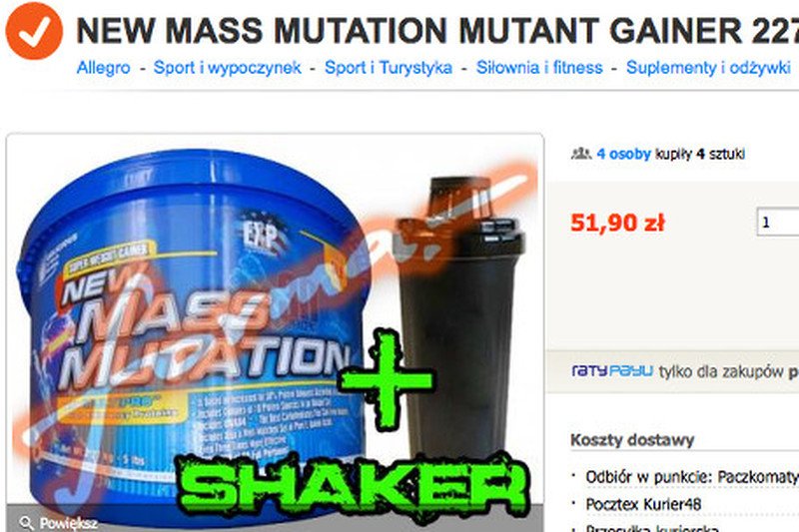Click the magnifier Powiększ zoom icon
Image resolution: width=799 pixels, height=532 pixels.
[26, 523]
